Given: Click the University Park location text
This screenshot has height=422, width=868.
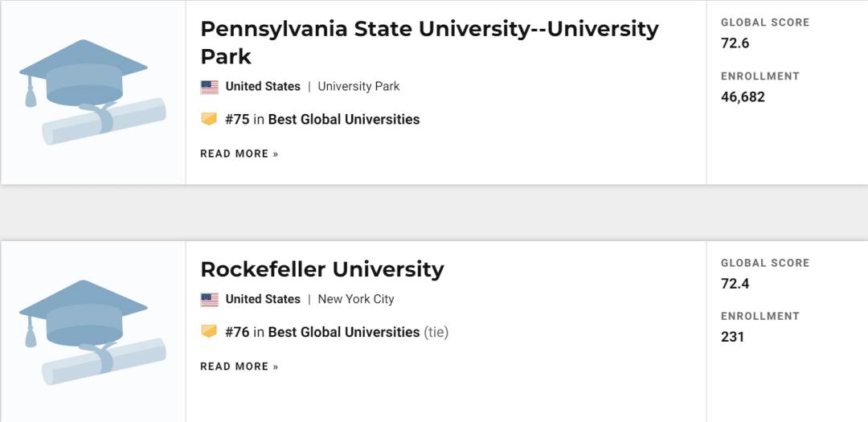Looking at the screenshot, I should point(358,86).
